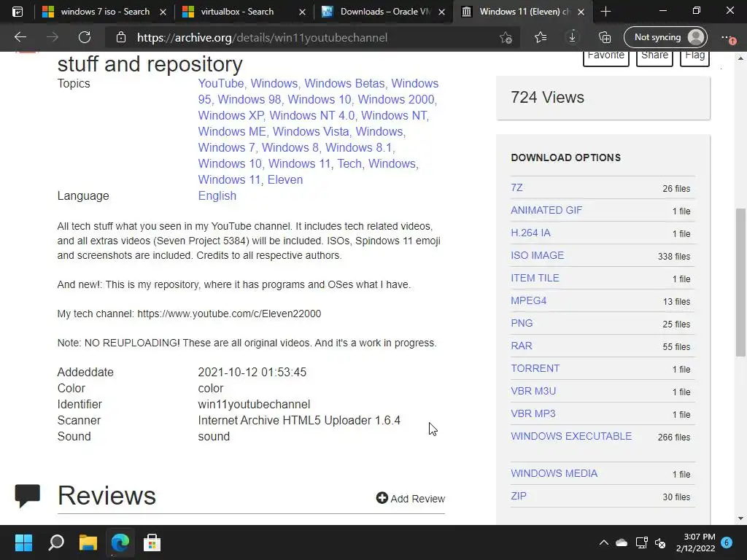Click the scrollbar down arrow

point(740,518)
